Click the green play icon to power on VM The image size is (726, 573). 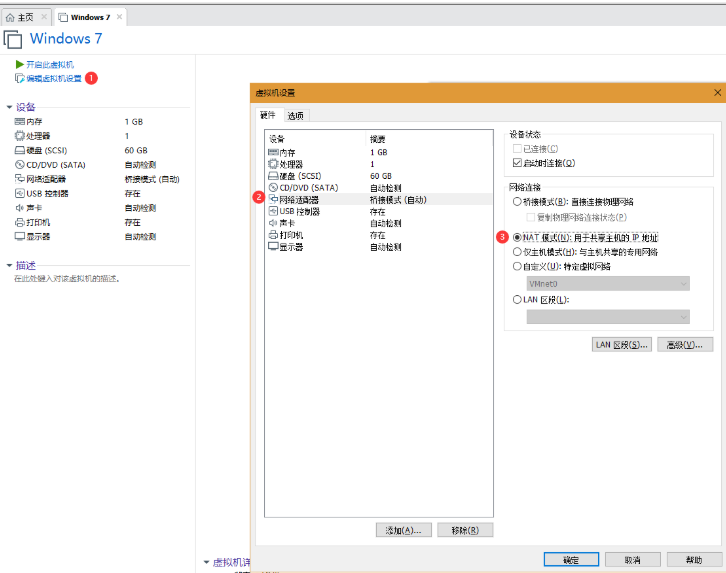coord(19,64)
